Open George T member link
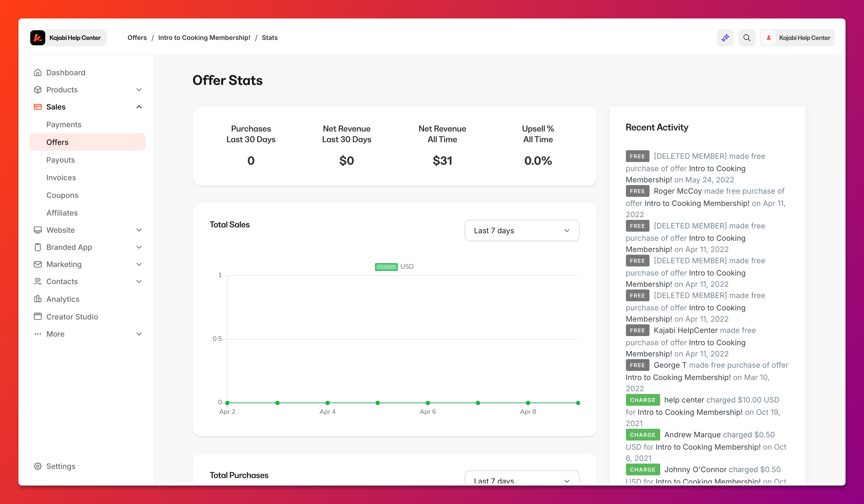The image size is (864, 504). 670,365
